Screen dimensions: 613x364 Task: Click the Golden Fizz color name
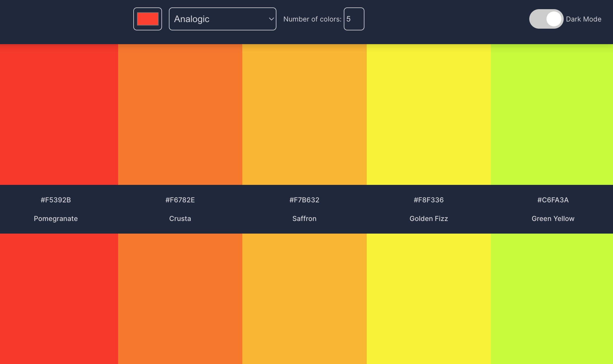tap(429, 218)
